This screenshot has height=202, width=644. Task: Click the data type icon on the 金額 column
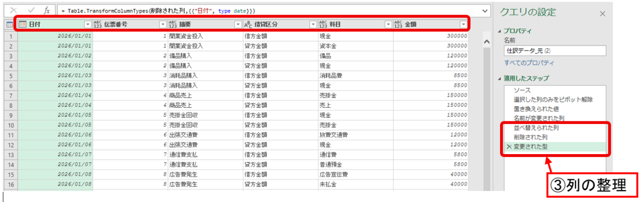pos(398,24)
